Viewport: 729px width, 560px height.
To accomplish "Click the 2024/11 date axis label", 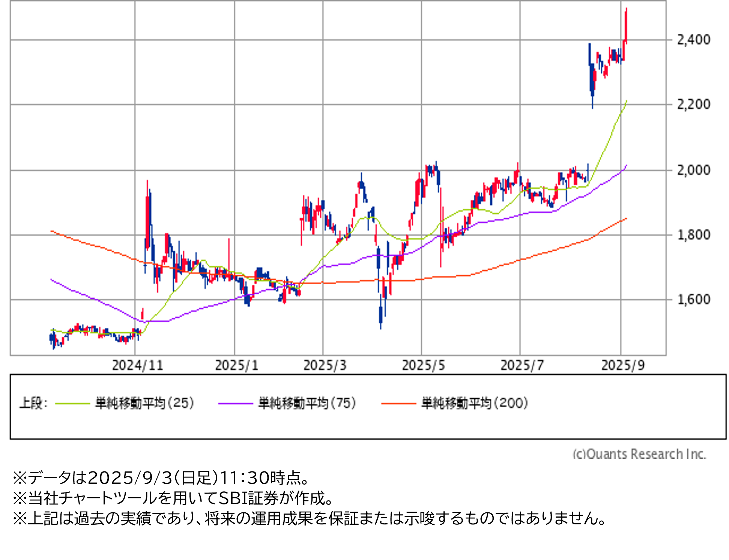I will 137,365.
